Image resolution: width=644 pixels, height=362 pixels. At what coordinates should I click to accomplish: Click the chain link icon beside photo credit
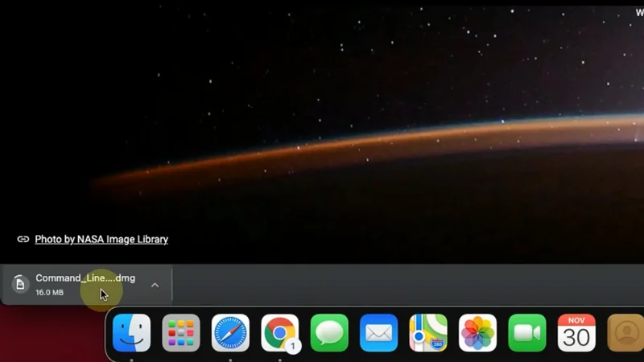[x=23, y=239]
